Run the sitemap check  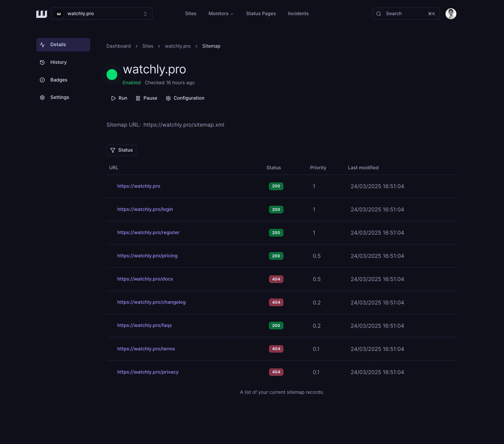tap(119, 98)
